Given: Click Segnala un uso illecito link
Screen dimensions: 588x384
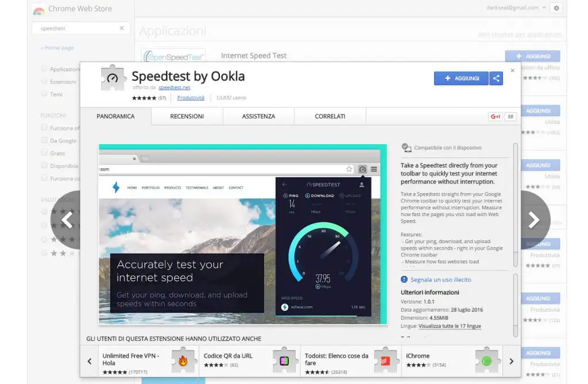Looking at the screenshot, I should [x=440, y=279].
